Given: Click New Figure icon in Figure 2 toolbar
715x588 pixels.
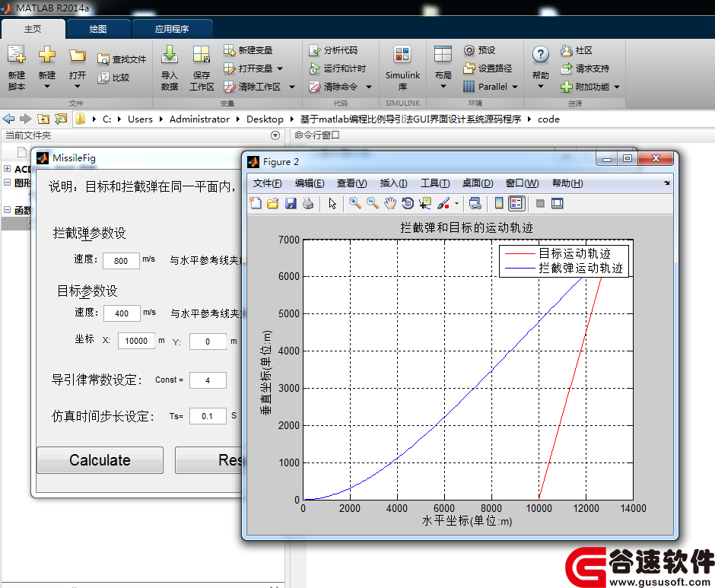Looking at the screenshot, I should coord(256,203).
